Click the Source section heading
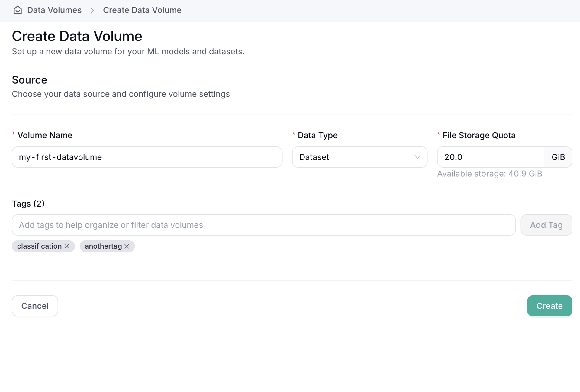 (29, 80)
